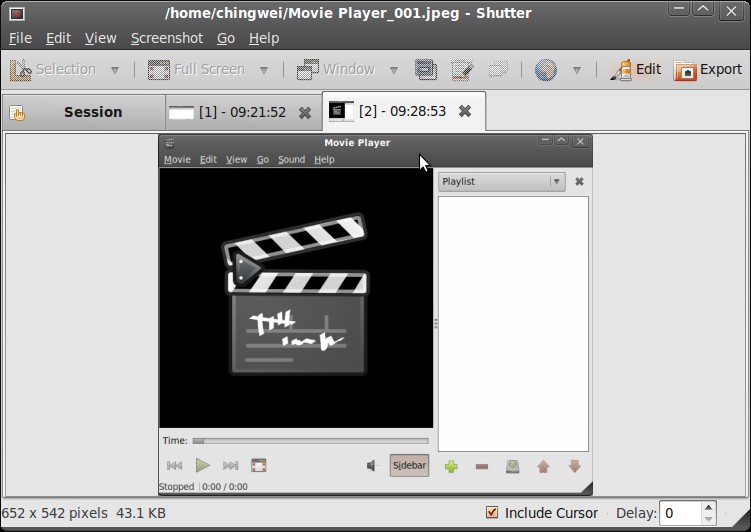Open Help menu in Movie Player screenshot
Screen dimensions: 751x532
point(324,159)
